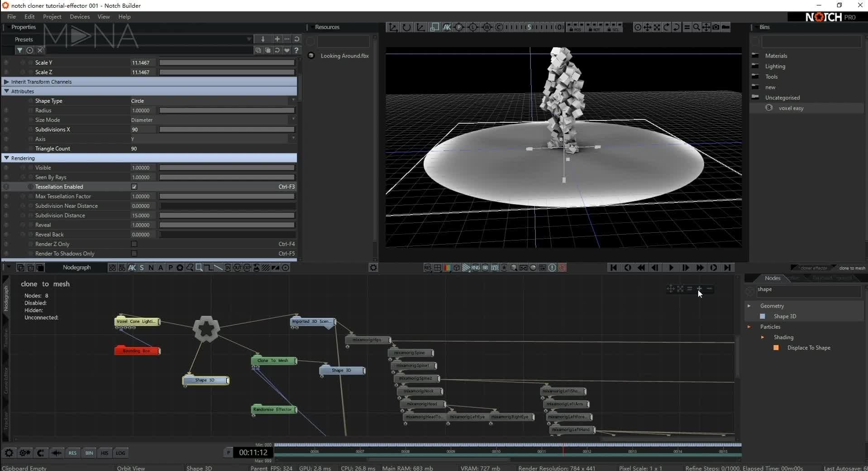Click the EXP icon in nodegraph toolbar
Image resolution: width=868 pixels, height=471 pixels.
[x=247, y=268]
